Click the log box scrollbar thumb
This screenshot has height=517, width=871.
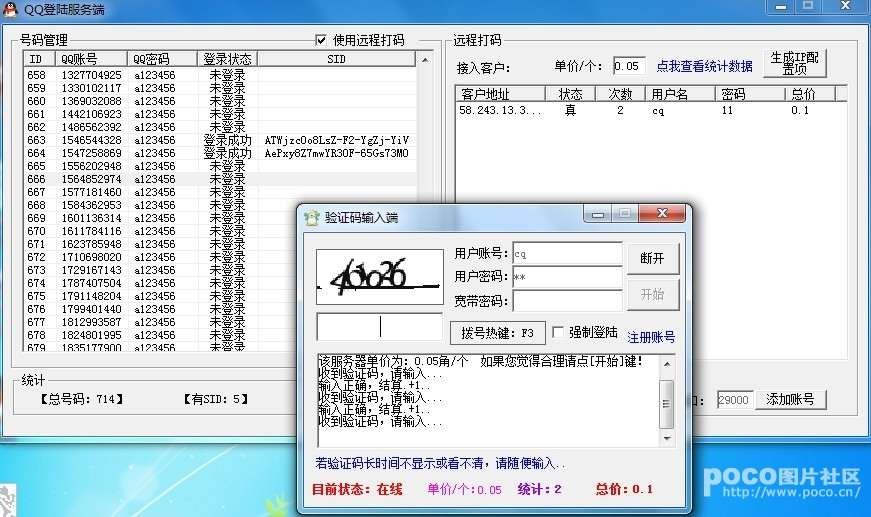point(667,404)
